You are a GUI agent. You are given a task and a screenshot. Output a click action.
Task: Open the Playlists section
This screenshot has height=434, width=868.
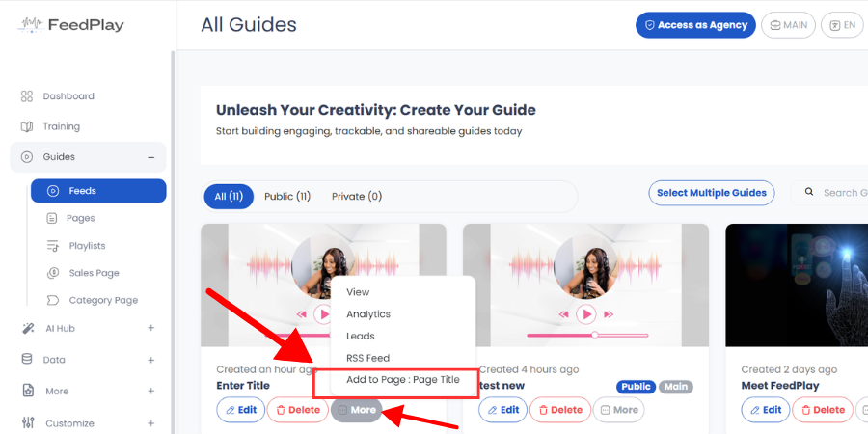[x=76, y=246]
